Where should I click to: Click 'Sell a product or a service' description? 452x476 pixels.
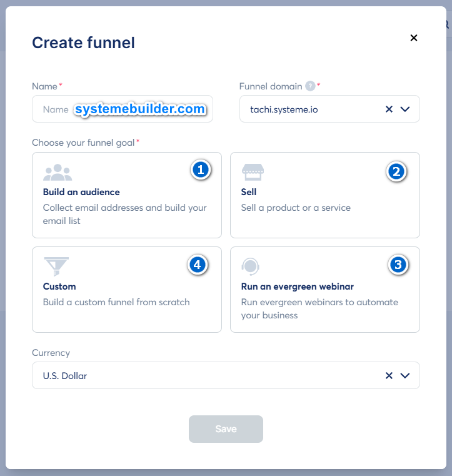pos(296,208)
